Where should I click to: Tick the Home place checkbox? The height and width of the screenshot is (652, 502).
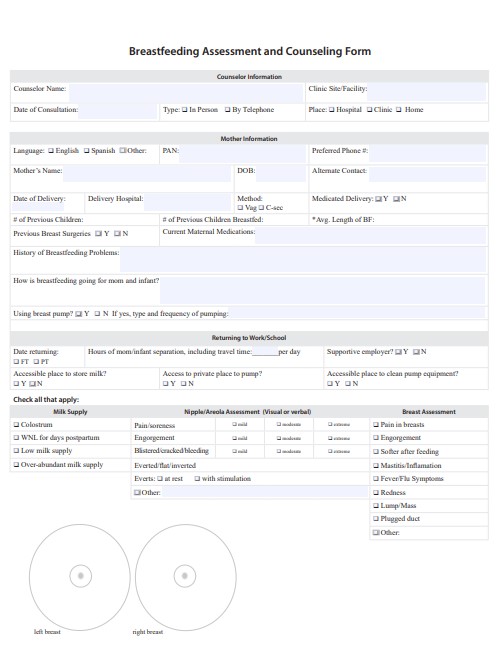(x=399, y=110)
